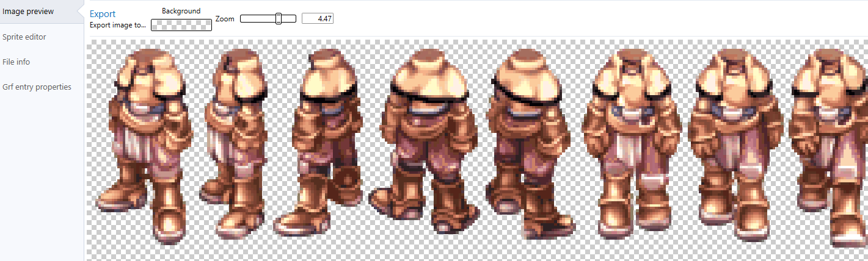Click Export image to... option
This screenshot has height=261, width=868.
pos(118,25)
